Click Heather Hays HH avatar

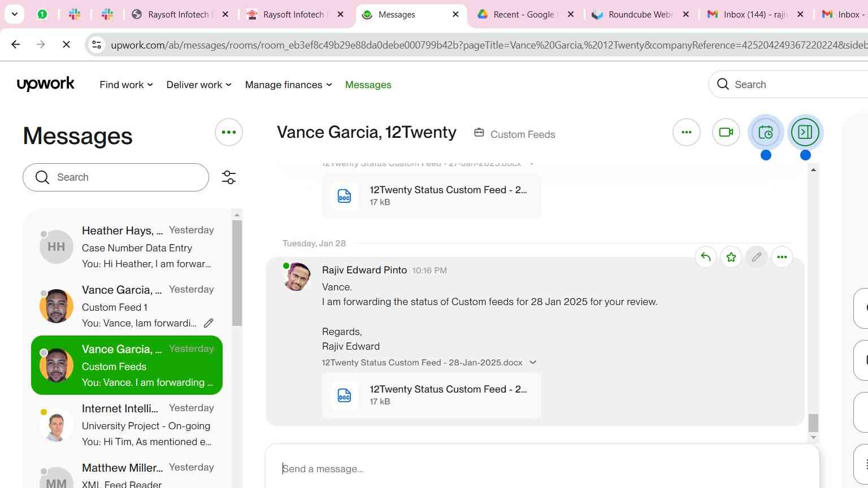click(x=57, y=247)
